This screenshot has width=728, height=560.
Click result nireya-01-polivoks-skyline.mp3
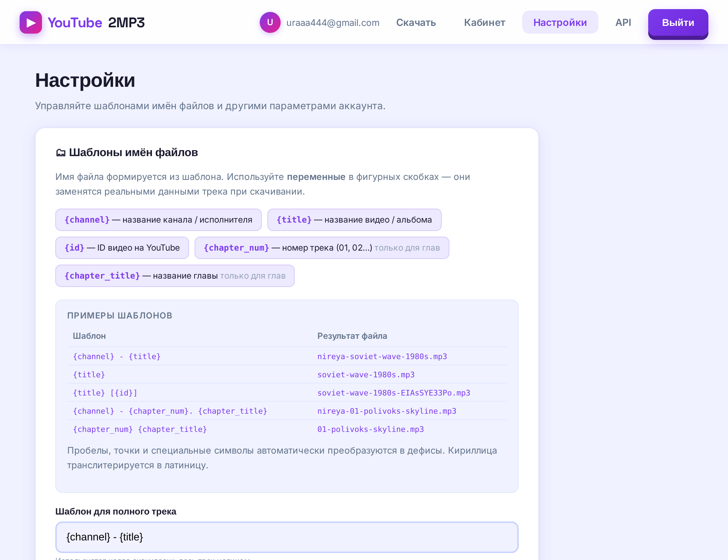coord(387,411)
